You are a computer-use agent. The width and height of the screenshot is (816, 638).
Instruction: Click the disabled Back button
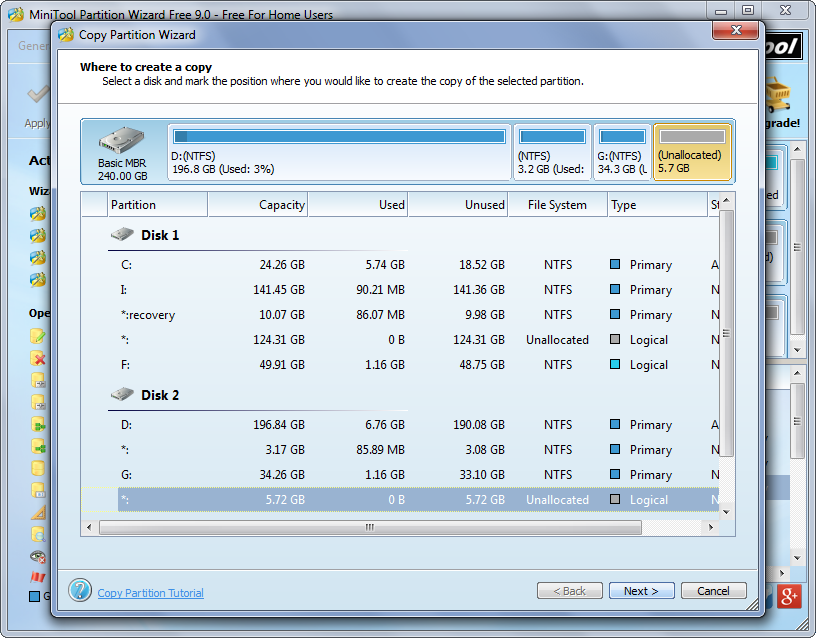tap(569, 591)
